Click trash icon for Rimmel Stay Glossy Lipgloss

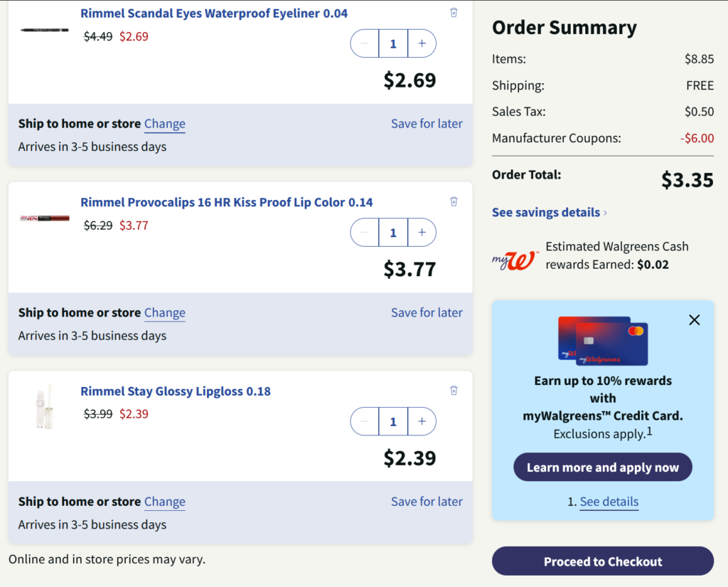(454, 390)
